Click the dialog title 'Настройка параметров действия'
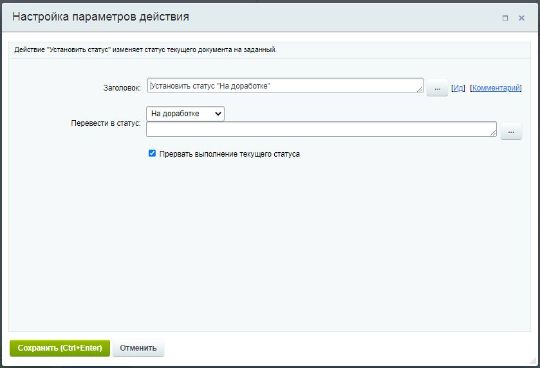 (101, 17)
